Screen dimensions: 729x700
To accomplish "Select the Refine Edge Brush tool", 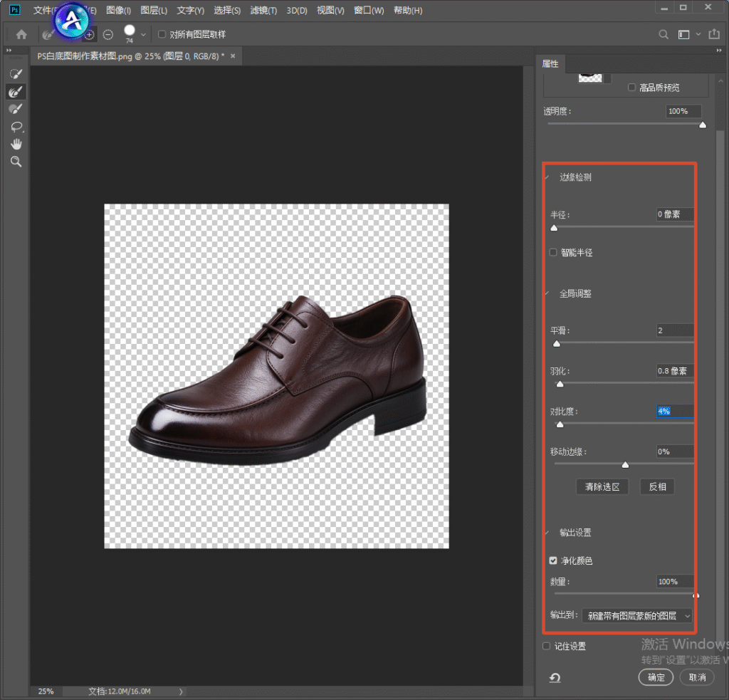I will 16,92.
